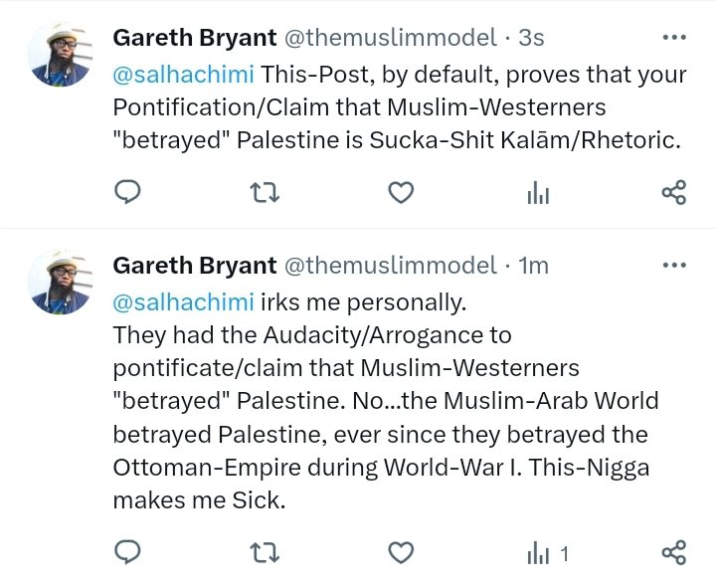Open @salhachimi mention in first post
The image size is (716, 588).
click(183, 73)
